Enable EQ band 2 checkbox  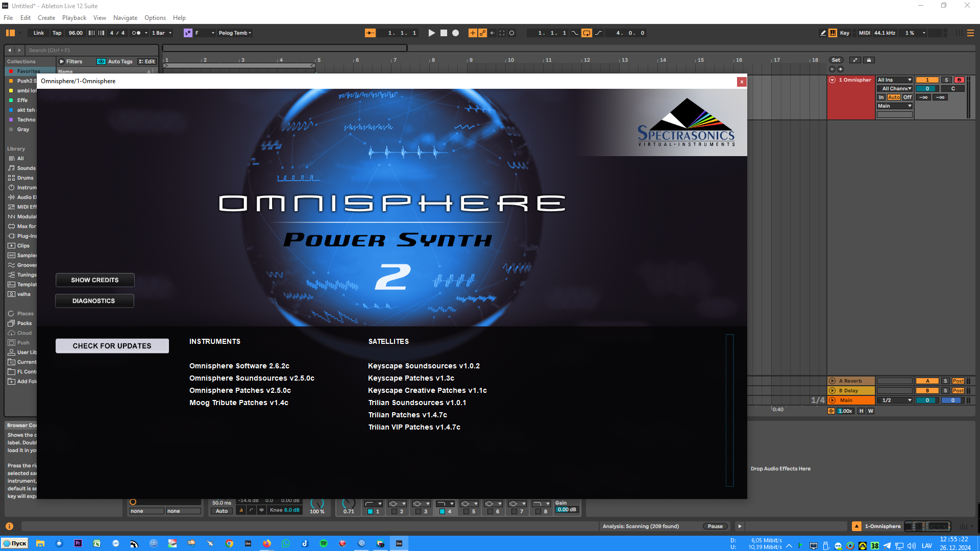click(394, 512)
